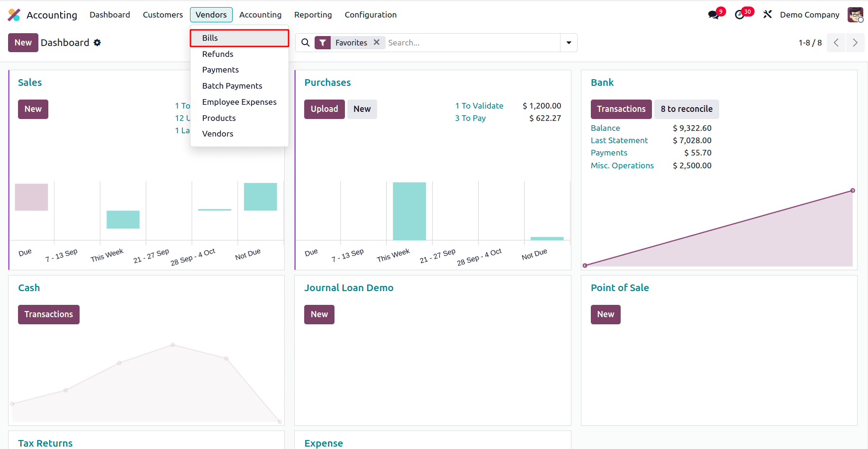This screenshot has width=868, height=449.
Task: Collapse the open Vendors menu
Action: 211,15
